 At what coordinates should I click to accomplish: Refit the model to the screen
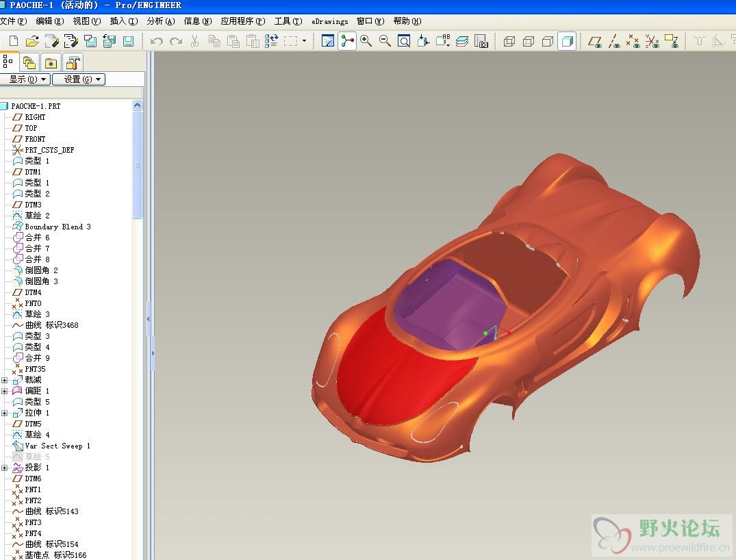click(x=404, y=41)
